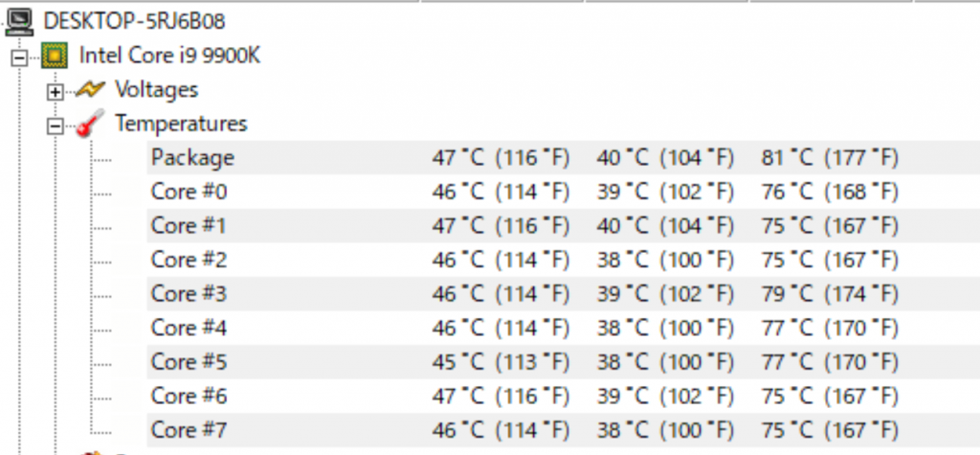Collapse the Intel Core i9 9900K node
980x455 pixels.
(19, 57)
